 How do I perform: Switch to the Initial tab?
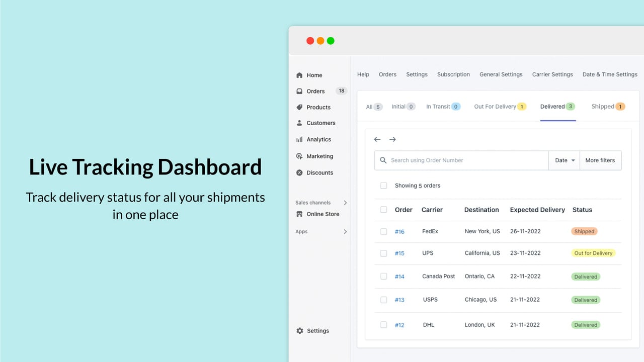[404, 107]
